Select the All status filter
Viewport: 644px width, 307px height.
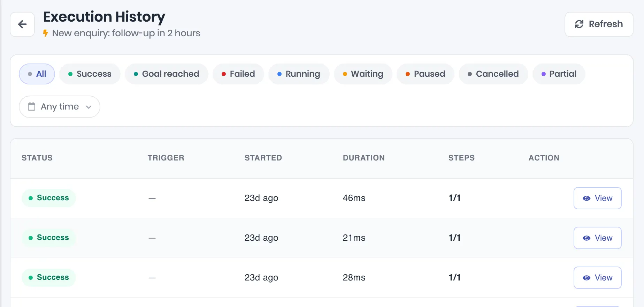coord(37,74)
